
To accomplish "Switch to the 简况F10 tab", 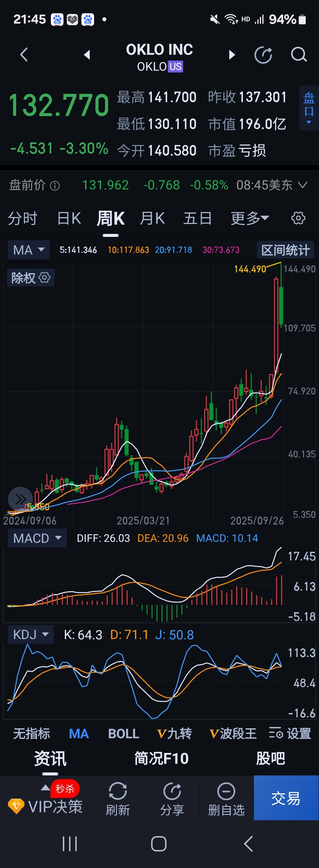I will pos(161,759).
